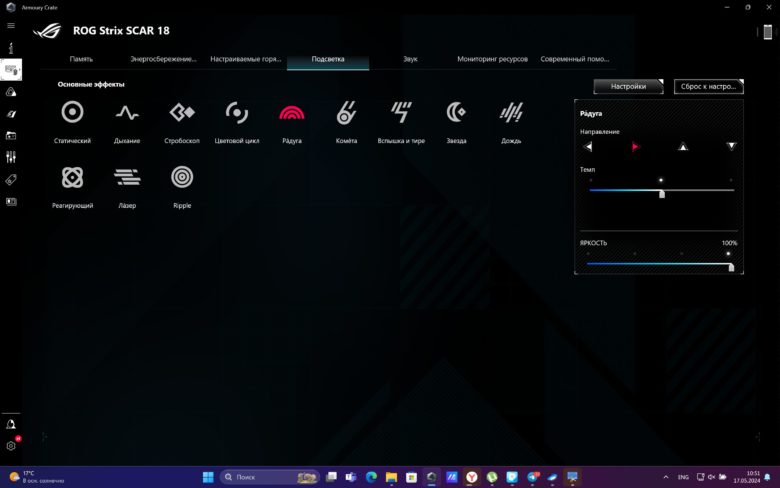The width and height of the screenshot is (780, 488).
Task: Click the ENG language indicator
Action: [683, 477]
